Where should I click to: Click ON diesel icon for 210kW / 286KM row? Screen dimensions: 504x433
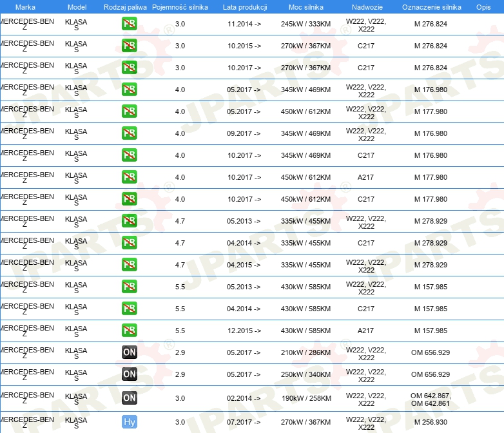(x=130, y=352)
